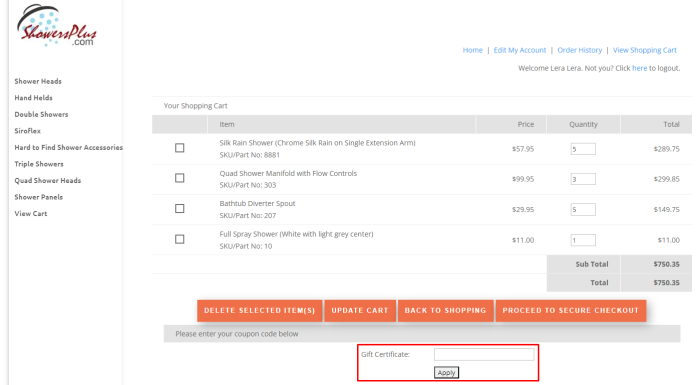Screen dimensions: 700x385
Task: Open the Shower Heads category
Action: tap(38, 81)
